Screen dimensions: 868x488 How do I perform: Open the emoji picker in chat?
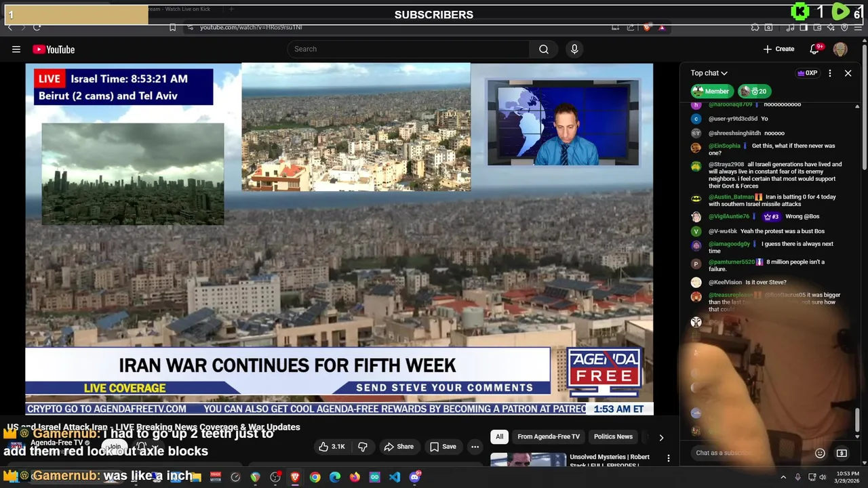(820, 453)
